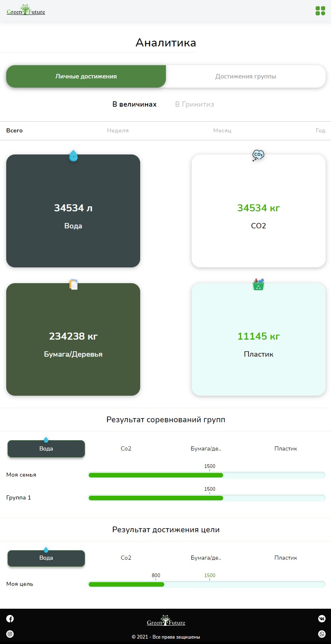Image resolution: width=331 pixels, height=644 pixels.
Task: Click the paper sheets icon above Бумага/Деревья
Action: (x=73, y=284)
